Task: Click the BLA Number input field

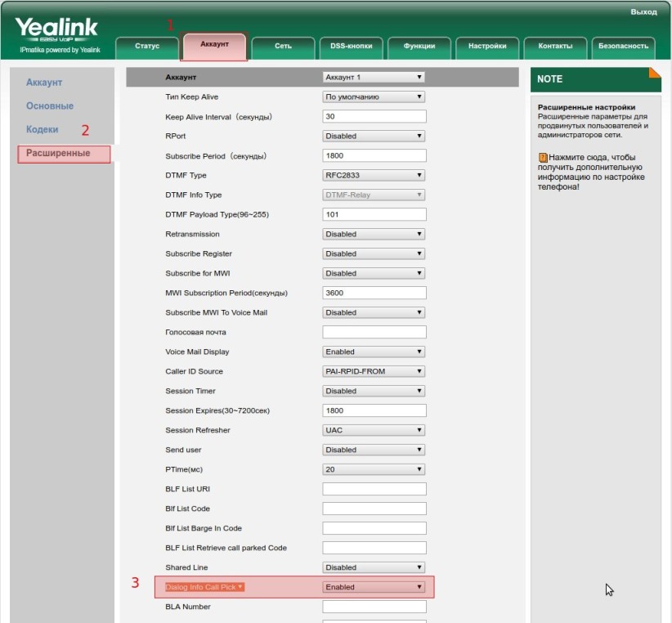Action: [374, 607]
